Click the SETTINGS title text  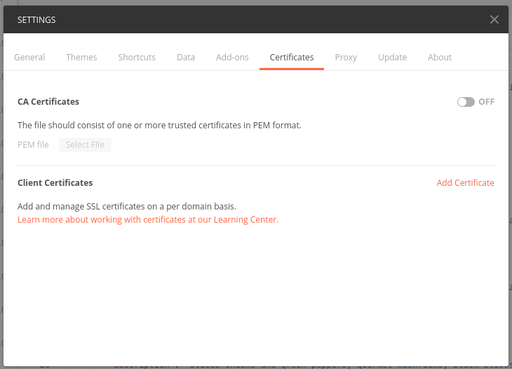[36, 20]
